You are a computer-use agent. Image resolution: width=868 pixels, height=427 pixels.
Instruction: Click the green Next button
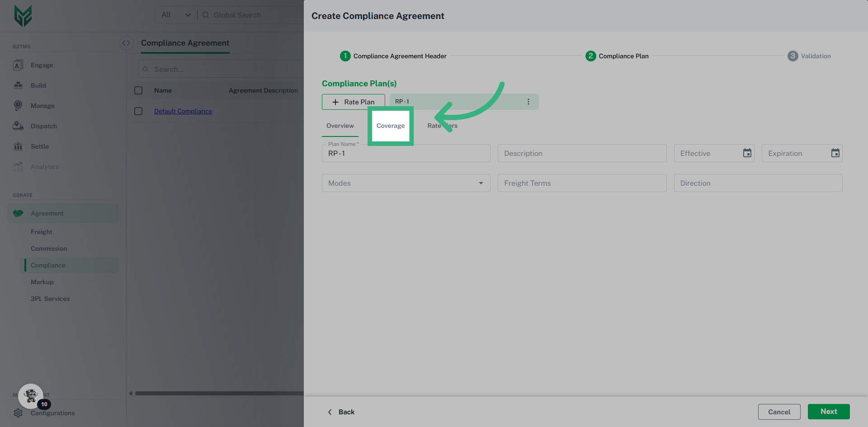point(828,412)
